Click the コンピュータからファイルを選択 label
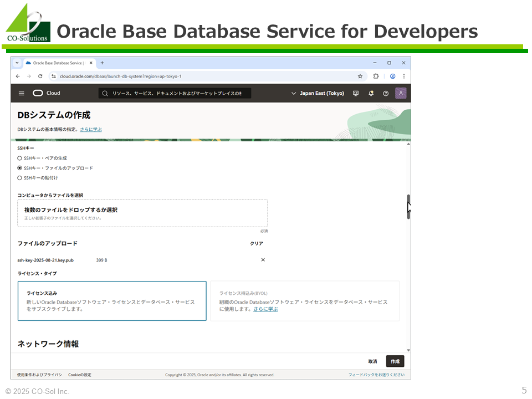The height and width of the screenshot is (399, 532). 50,195
